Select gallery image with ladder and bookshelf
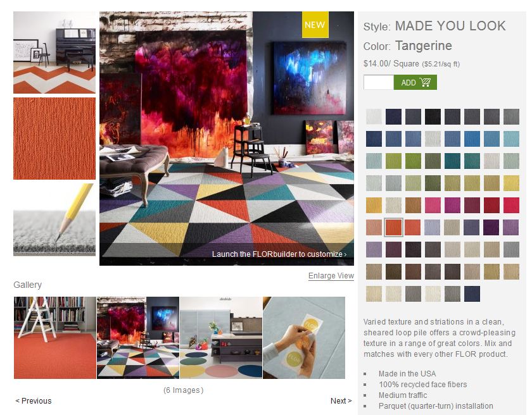The height and width of the screenshot is (415, 532). [x=55, y=338]
